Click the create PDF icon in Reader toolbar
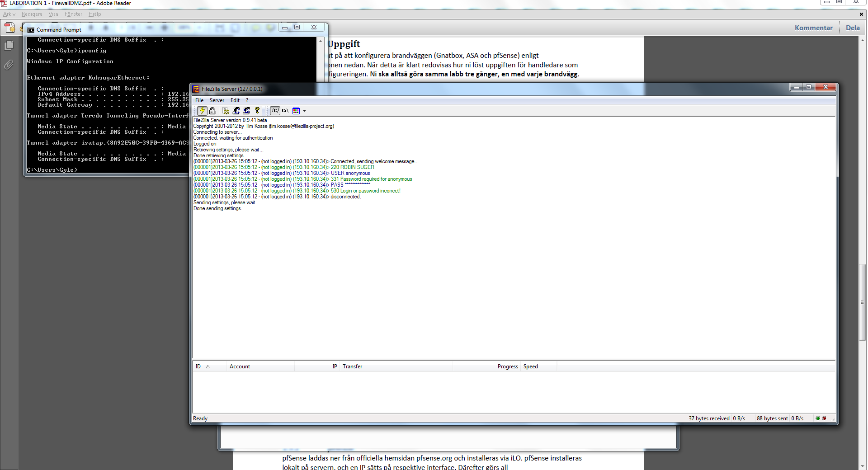Viewport: 868px width, 470px height. pyautogui.click(x=9, y=28)
